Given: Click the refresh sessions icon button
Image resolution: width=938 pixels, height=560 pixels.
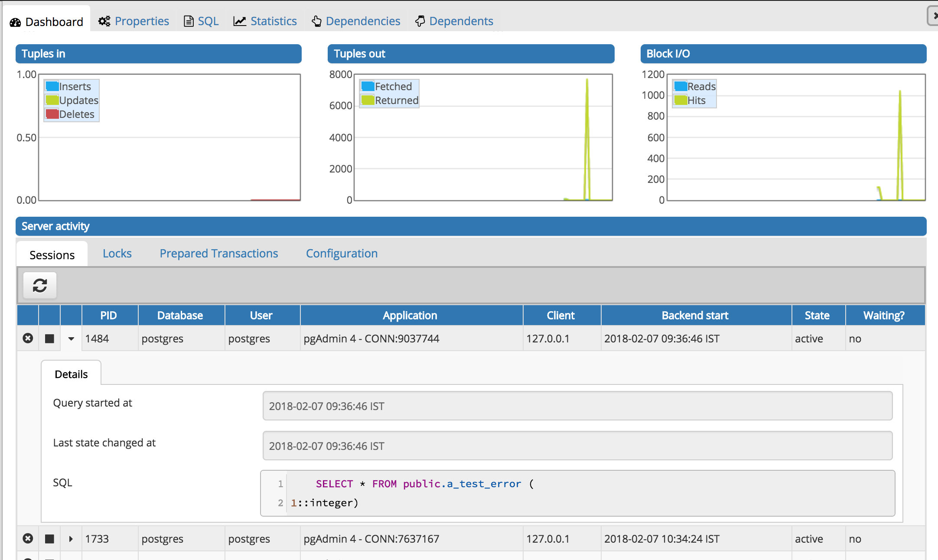Looking at the screenshot, I should coord(40,286).
